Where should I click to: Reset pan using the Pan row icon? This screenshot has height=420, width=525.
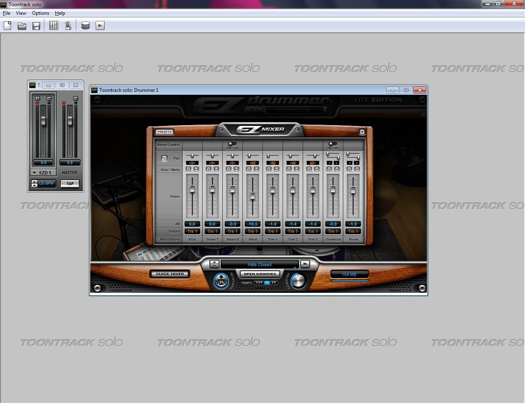point(164,158)
